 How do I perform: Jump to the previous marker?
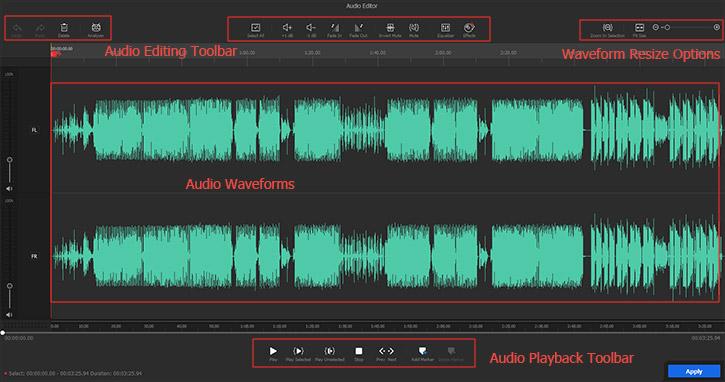tap(381, 351)
